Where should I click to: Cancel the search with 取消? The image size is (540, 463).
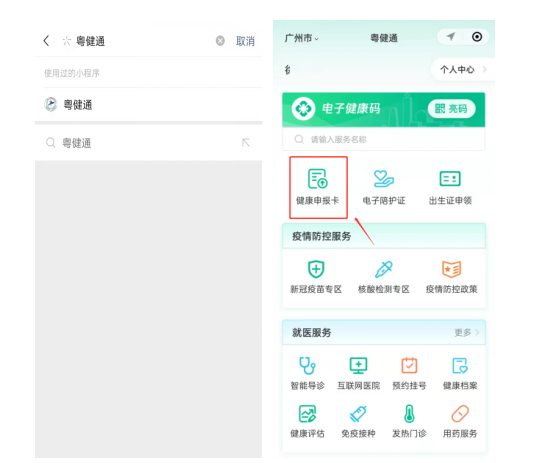click(x=245, y=41)
